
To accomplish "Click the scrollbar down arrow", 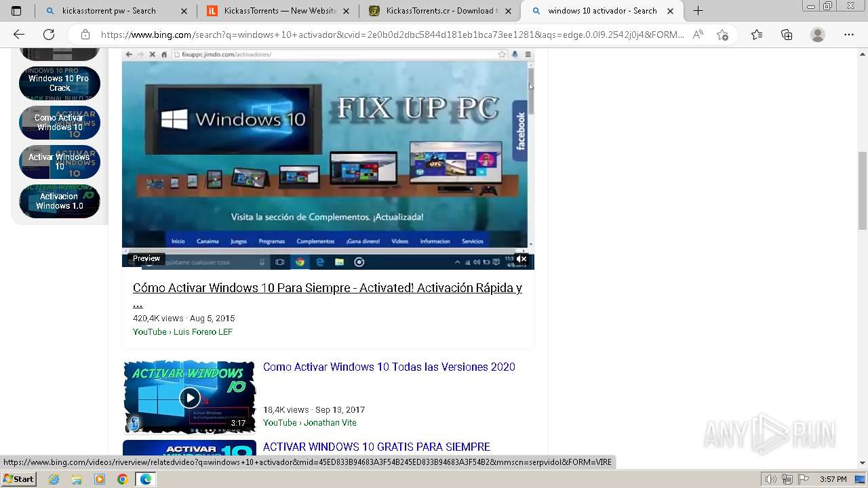I will (x=862, y=464).
